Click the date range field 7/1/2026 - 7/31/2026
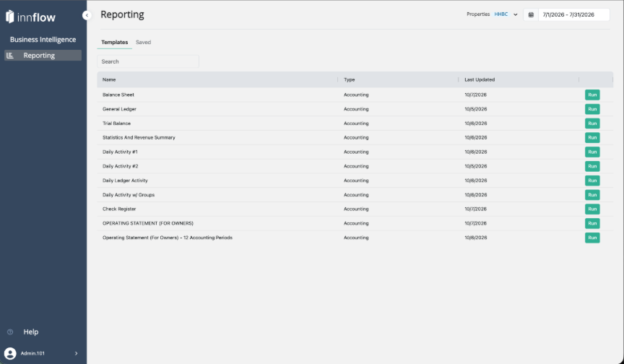The height and width of the screenshot is (364, 624). click(574, 14)
